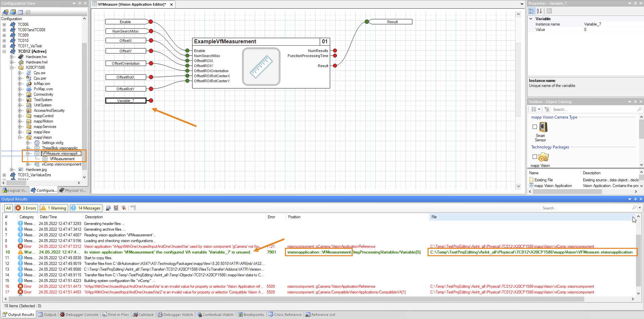Sort properties alphabetically
Viewport: 644px width, 319px height.
(539, 11)
